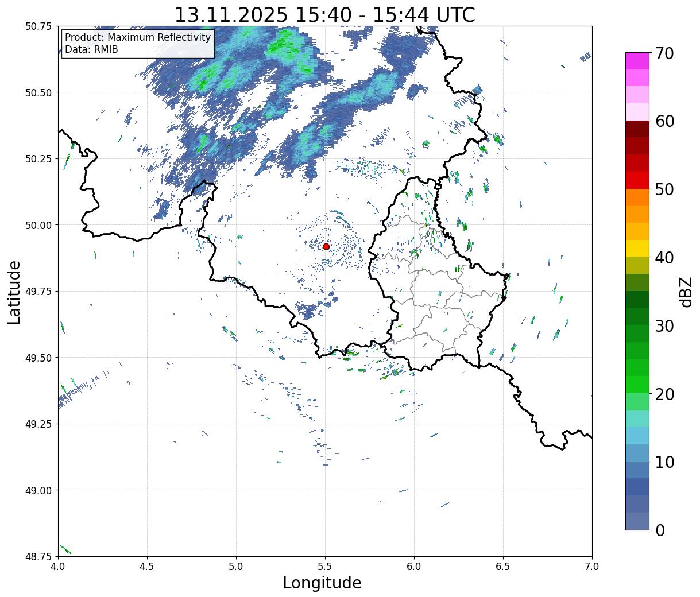Viewport: 700px width, 597px height.
Task: Click the bright green colorbar segment above 20
Action: (637, 385)
